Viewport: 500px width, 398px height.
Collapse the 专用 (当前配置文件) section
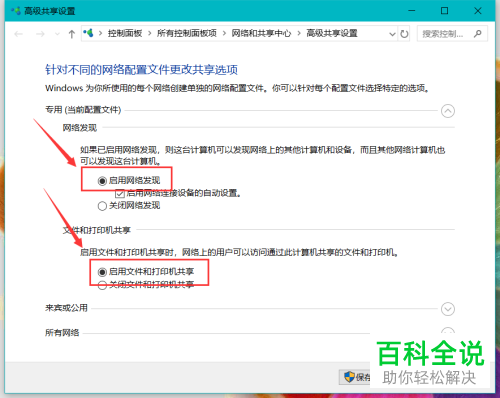(x=448, y=111)
